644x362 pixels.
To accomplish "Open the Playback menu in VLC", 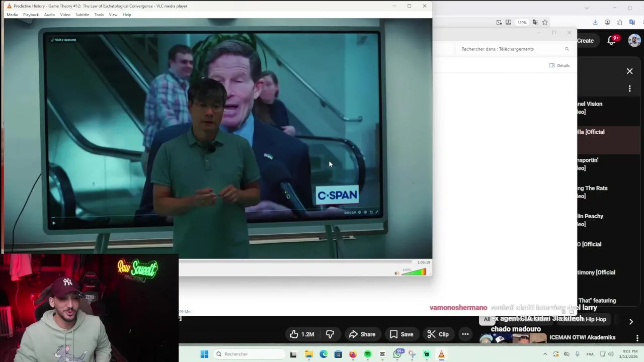I will pos(31,15).
